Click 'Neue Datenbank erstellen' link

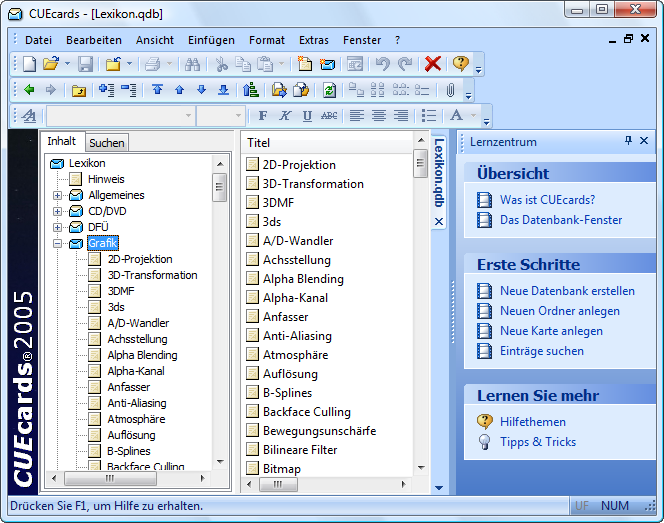click(x=567, y=291)
